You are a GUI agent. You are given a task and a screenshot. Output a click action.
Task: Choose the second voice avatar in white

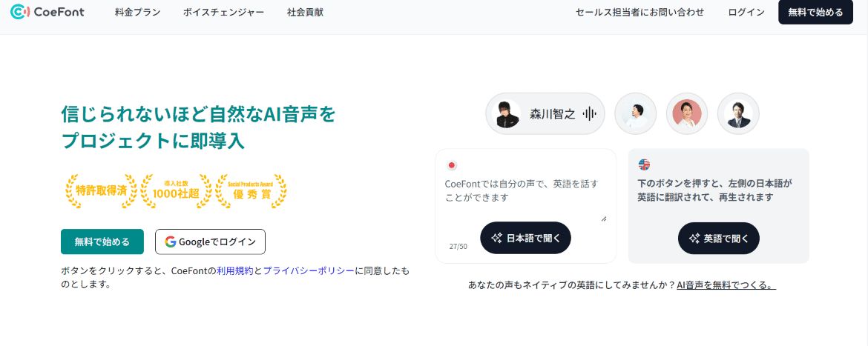pos(636,114)
